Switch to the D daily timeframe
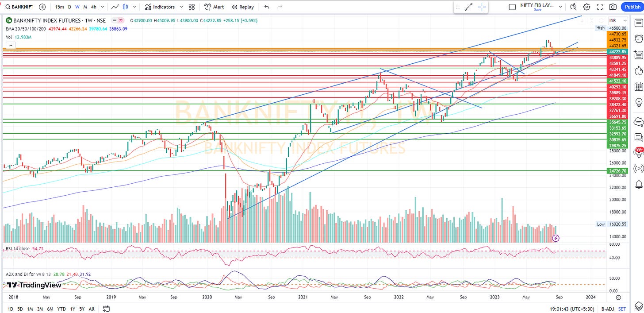The width and height of the screenshot is (644, 313). (69, 7)
